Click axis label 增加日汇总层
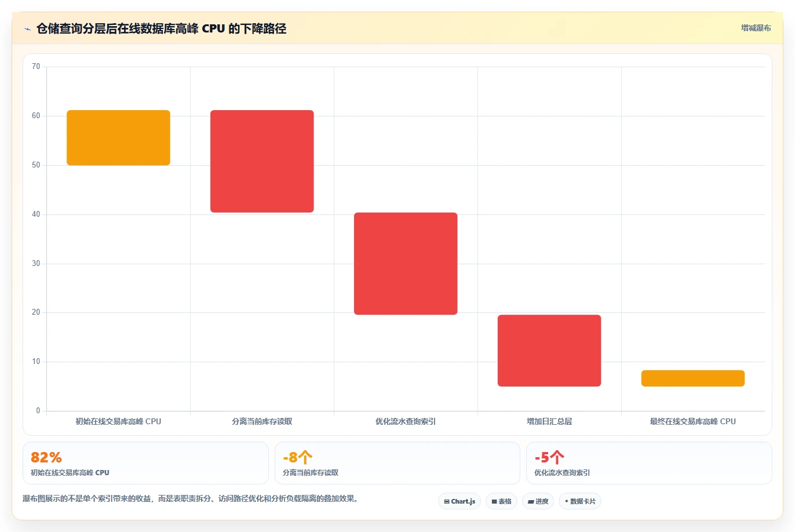This screenshot has height=532, width=795. click(549, 421)
